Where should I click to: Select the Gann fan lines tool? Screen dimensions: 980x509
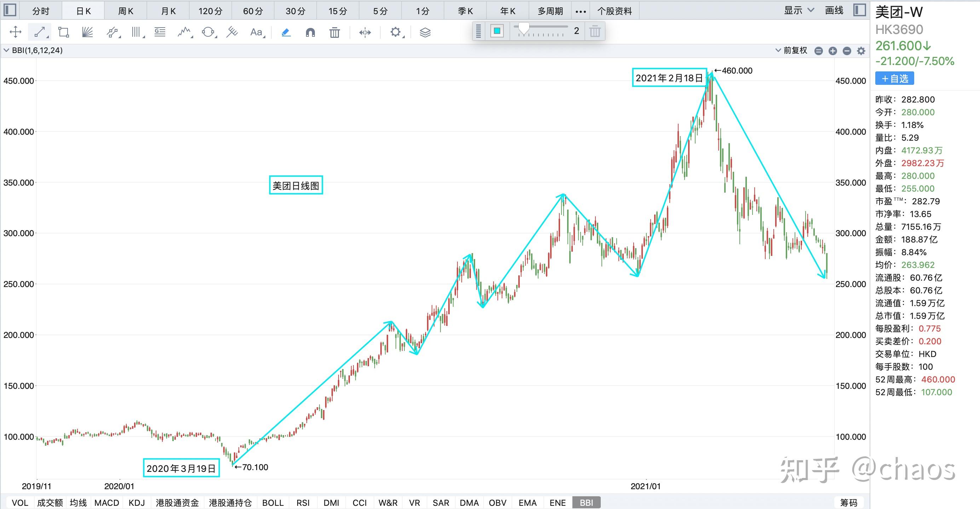coord(87,32)
